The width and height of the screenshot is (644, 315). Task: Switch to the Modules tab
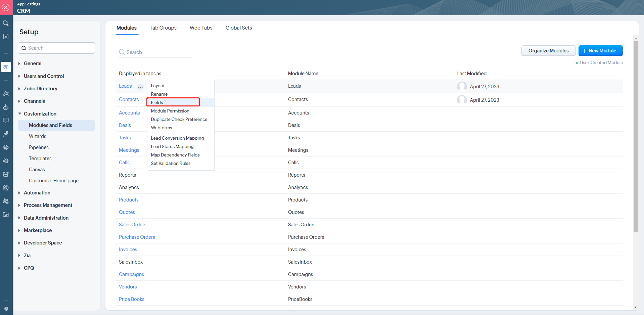coord(127,28)
